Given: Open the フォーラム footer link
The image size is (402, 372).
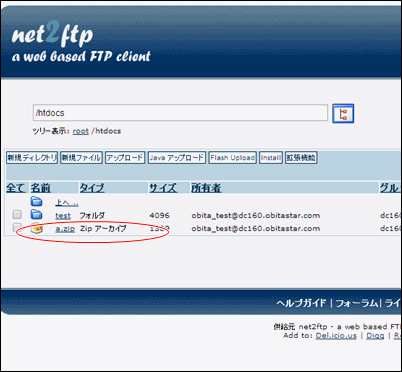Looking at the screenshot, I should [x=357, y=303].
